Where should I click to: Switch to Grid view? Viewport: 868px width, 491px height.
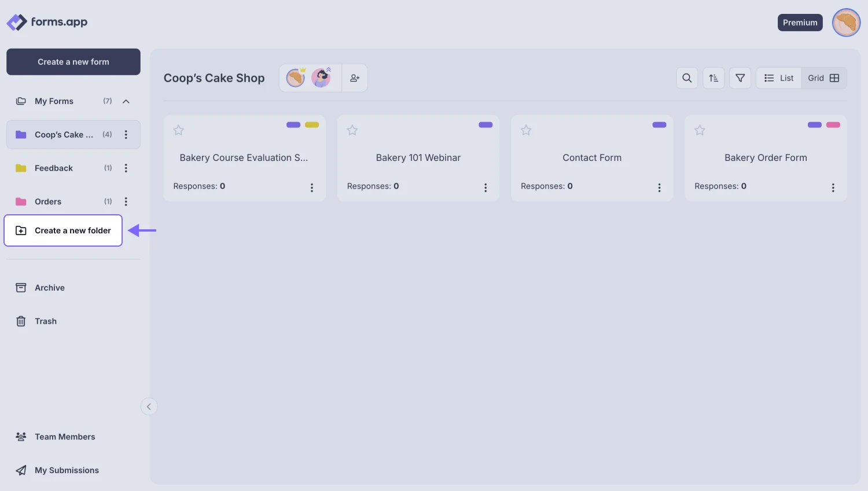[x=823, y=78]
